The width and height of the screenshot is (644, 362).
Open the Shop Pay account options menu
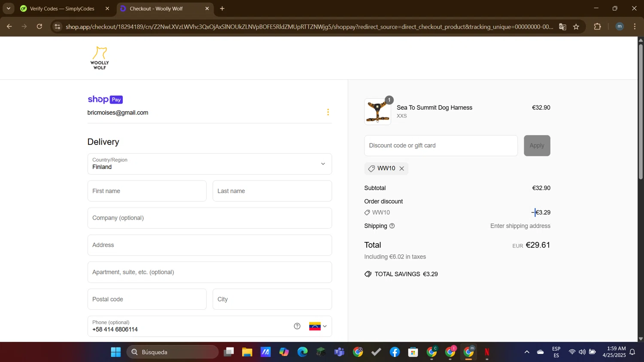tap(328, 112)
